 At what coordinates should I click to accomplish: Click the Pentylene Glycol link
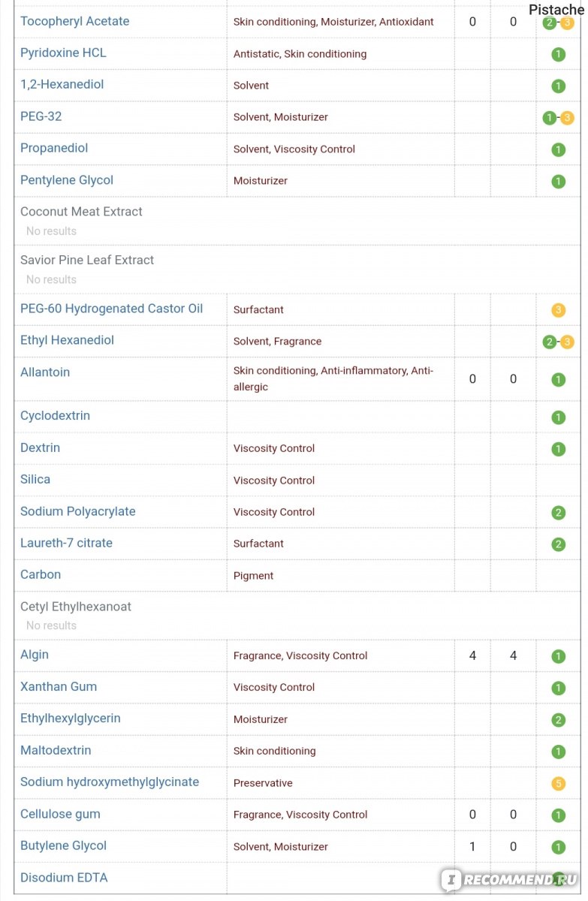[67, 180]
